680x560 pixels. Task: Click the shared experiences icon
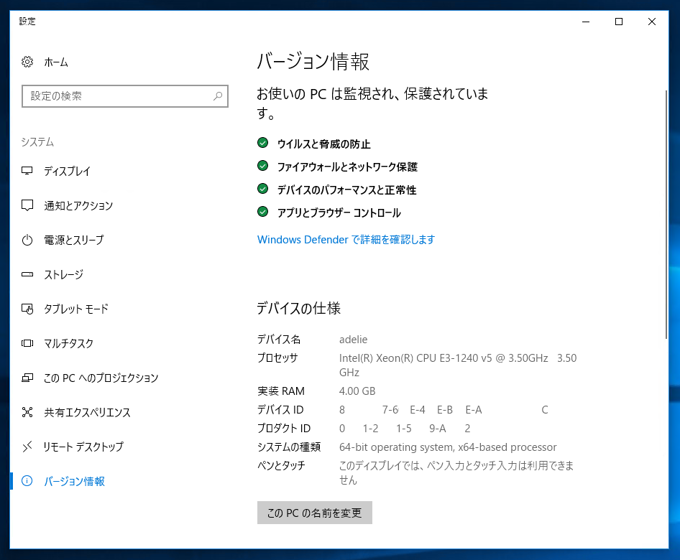(27, 412)
